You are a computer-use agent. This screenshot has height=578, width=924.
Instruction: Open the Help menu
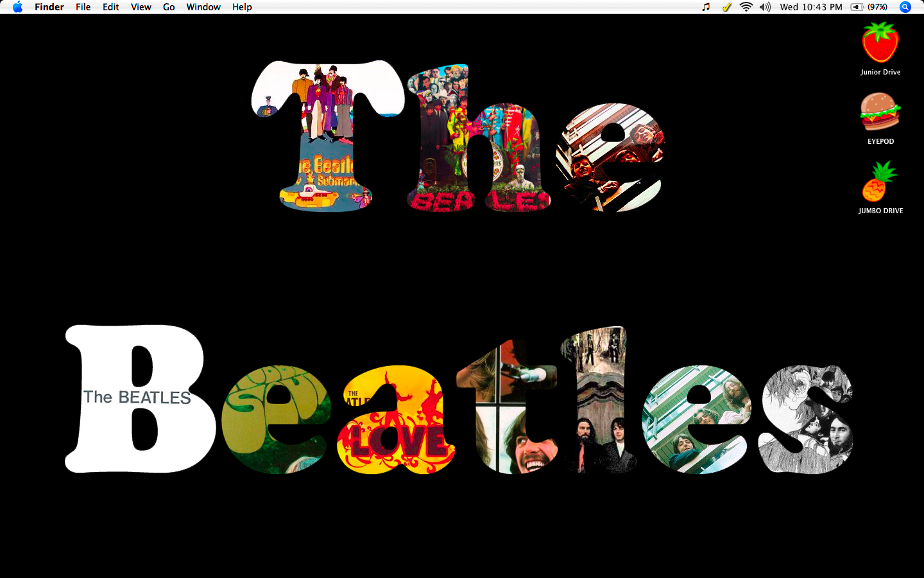[242, 7]
